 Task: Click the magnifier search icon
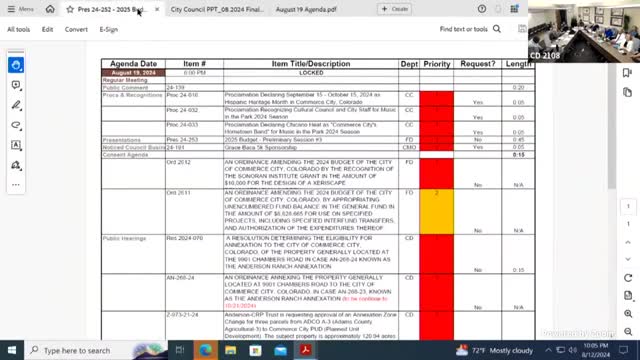click(x=497, y=29)
